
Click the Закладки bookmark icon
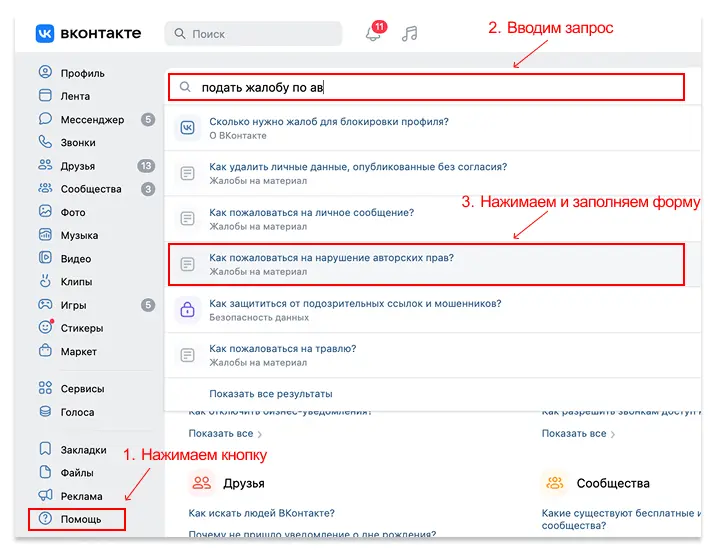click(45, 449)
